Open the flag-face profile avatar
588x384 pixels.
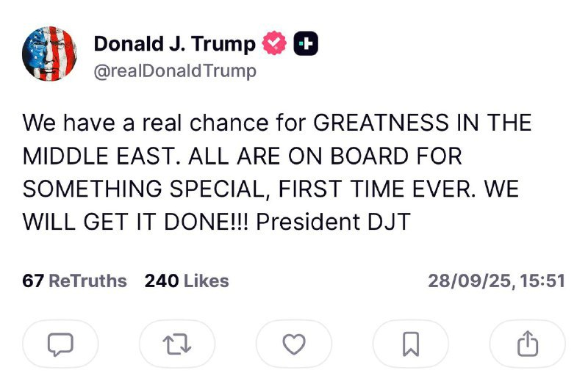point(49,55)
